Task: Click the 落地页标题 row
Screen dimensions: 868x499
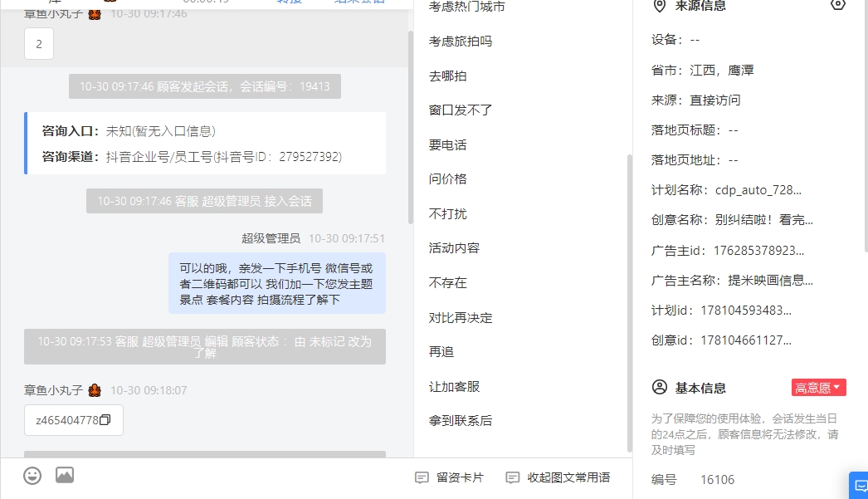Action: (x=695, y=130)
